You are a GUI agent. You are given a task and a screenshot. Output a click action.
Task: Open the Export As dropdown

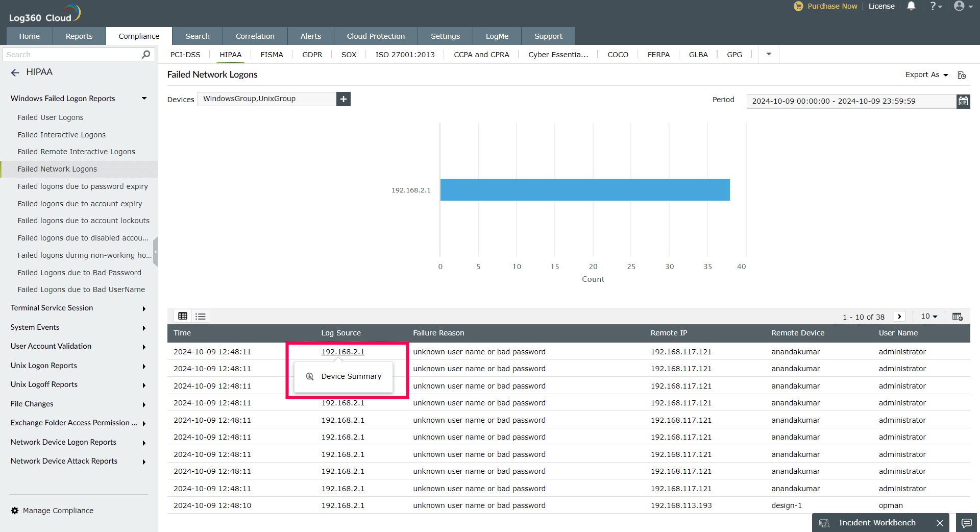[x=926, y=75]
